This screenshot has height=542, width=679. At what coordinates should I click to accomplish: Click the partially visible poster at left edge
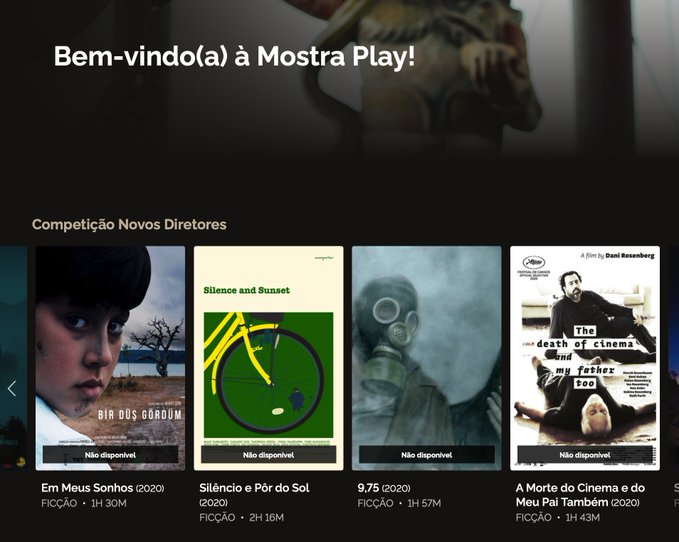(x=13, y=358)
